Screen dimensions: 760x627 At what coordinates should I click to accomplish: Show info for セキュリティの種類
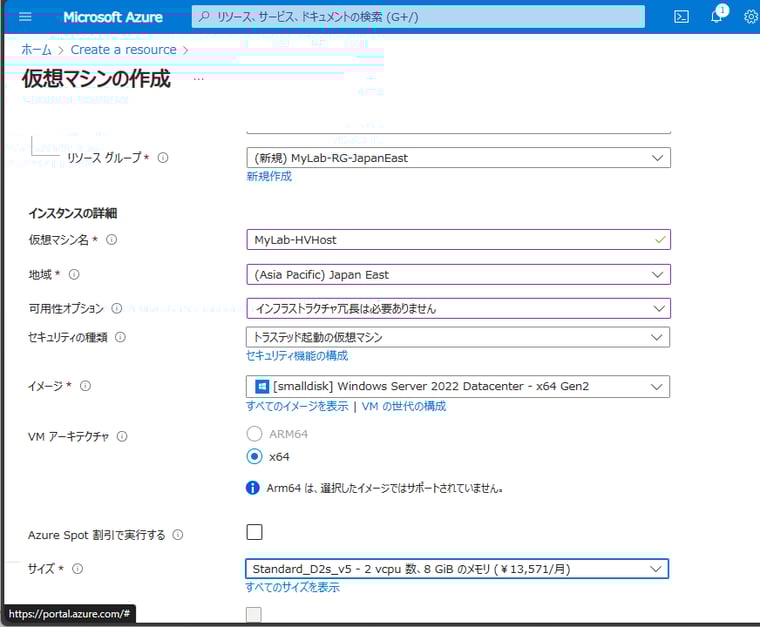(x=120, y=337)
